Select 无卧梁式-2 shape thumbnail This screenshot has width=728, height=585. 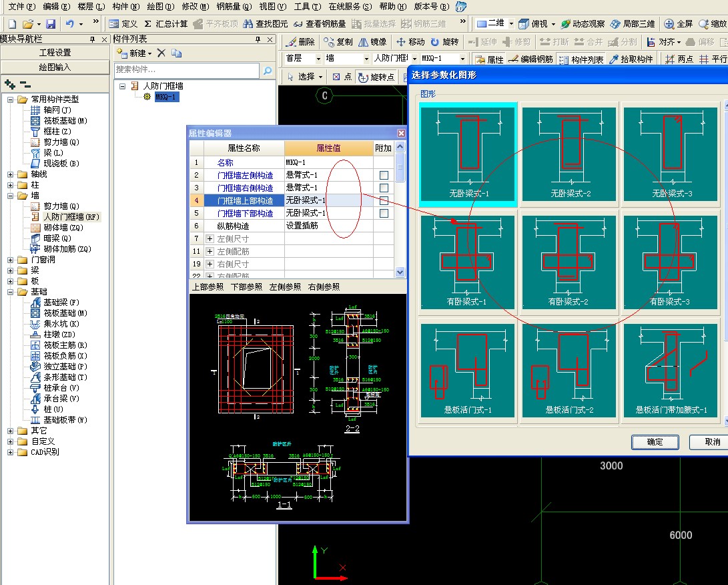570,154
